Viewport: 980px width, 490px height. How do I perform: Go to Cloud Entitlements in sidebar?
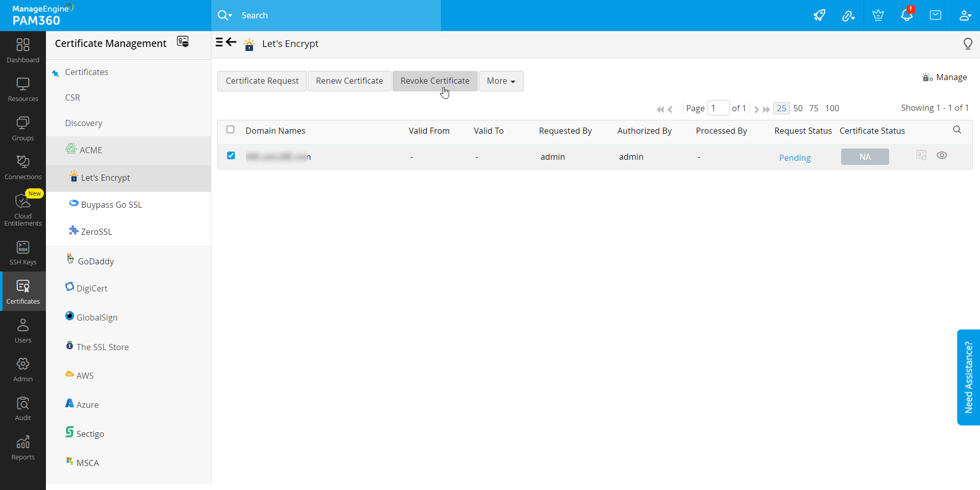(x=23, y=209)
